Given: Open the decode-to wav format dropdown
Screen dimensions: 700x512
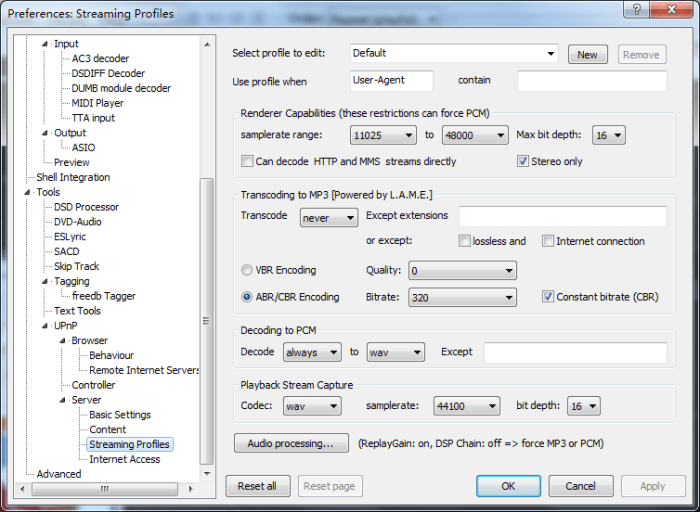Looking at the screenshot, I should tap(396, 352).
